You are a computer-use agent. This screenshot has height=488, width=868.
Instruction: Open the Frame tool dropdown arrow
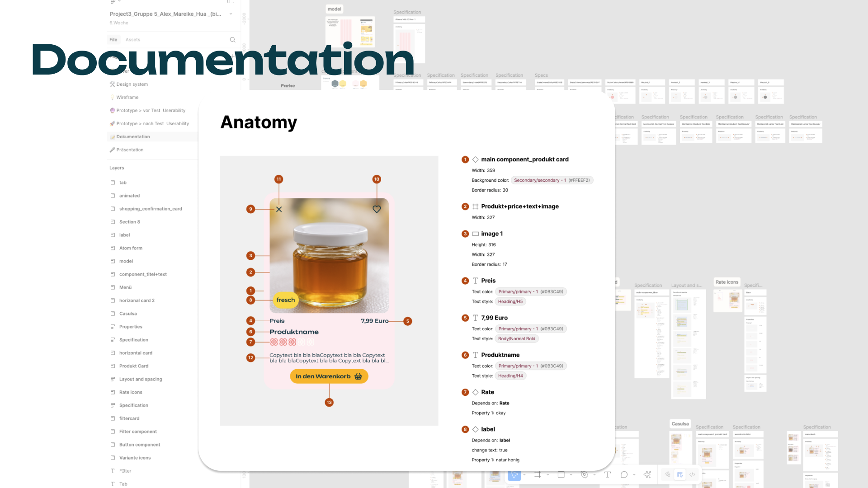tap(548, 475)
